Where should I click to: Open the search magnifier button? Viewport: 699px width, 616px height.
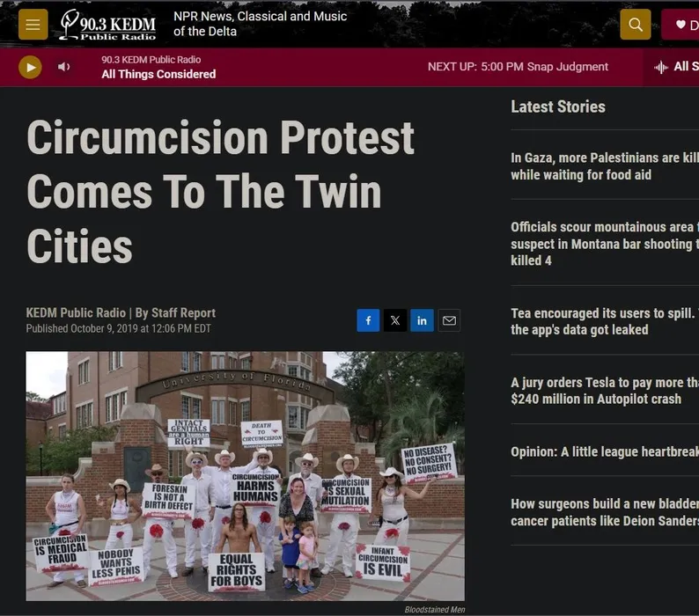click(636, 25)
